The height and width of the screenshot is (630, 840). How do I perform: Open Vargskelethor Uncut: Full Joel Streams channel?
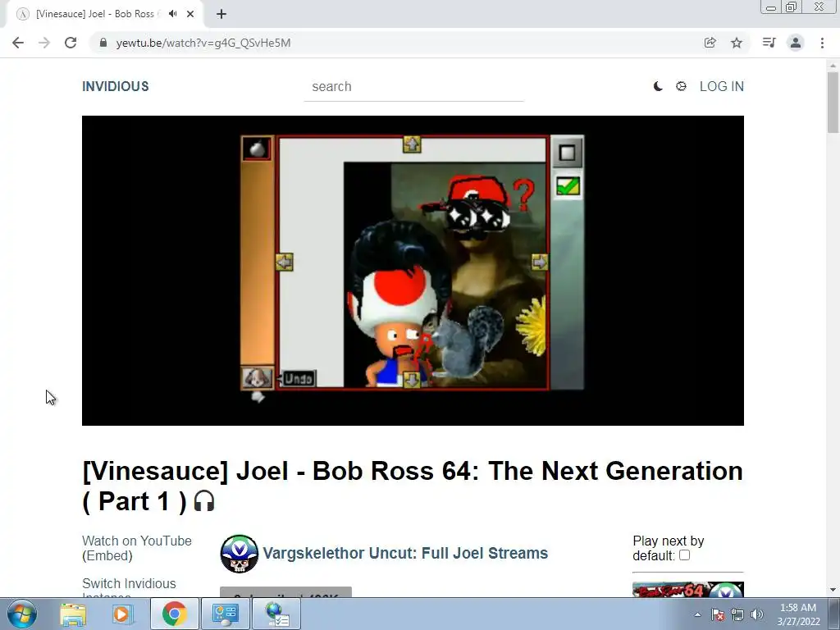pos(405,553)
